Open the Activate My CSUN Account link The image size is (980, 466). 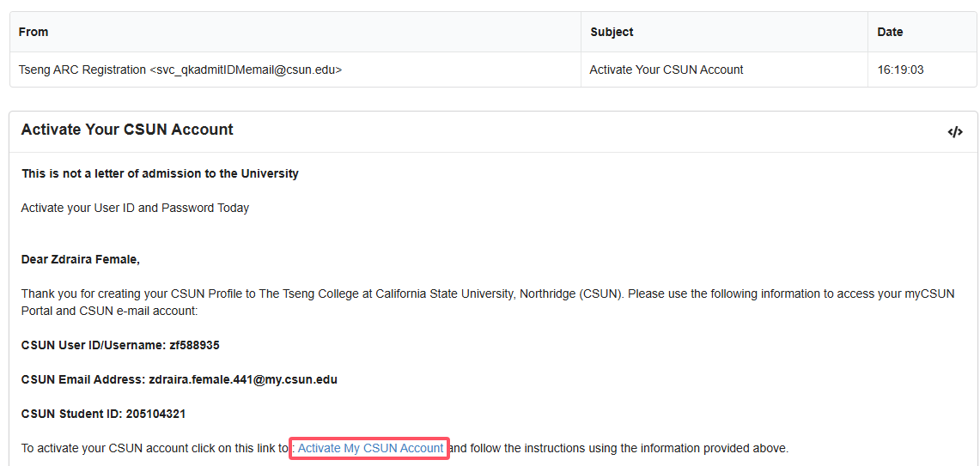[371, 449]
